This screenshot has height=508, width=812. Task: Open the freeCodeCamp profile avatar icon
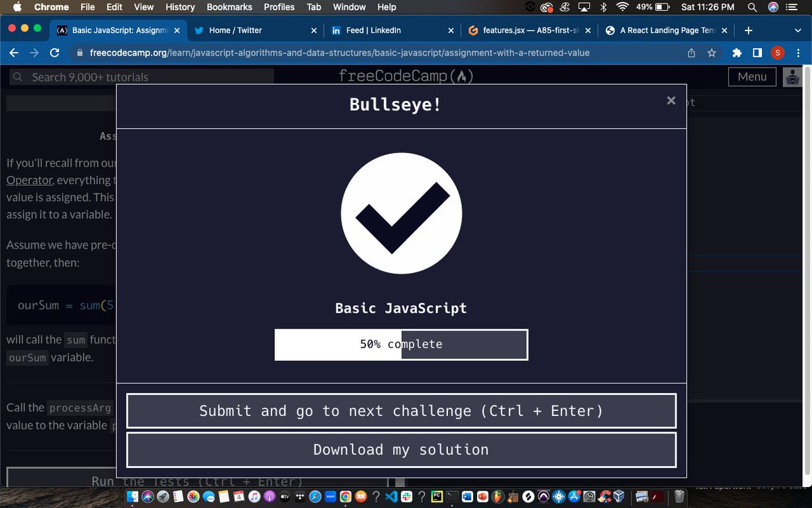[x=791, y=77]
